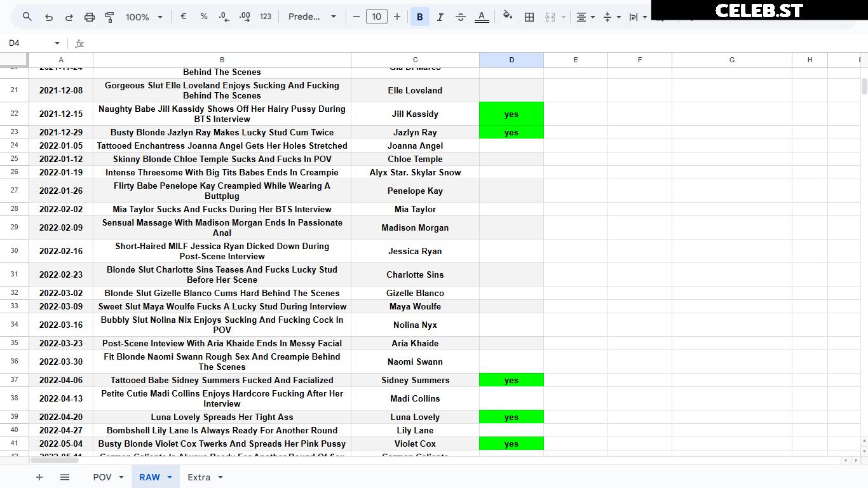868x488 pixels.
Task: Open the all sheets list button
Action: click(65, 477)
